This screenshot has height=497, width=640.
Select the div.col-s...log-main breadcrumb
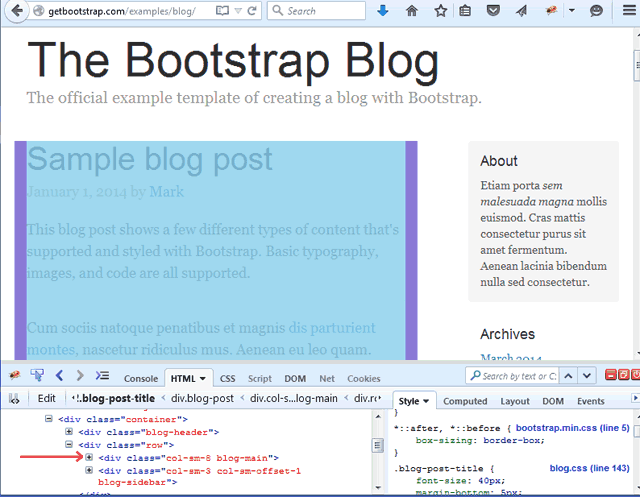point(293,398)
